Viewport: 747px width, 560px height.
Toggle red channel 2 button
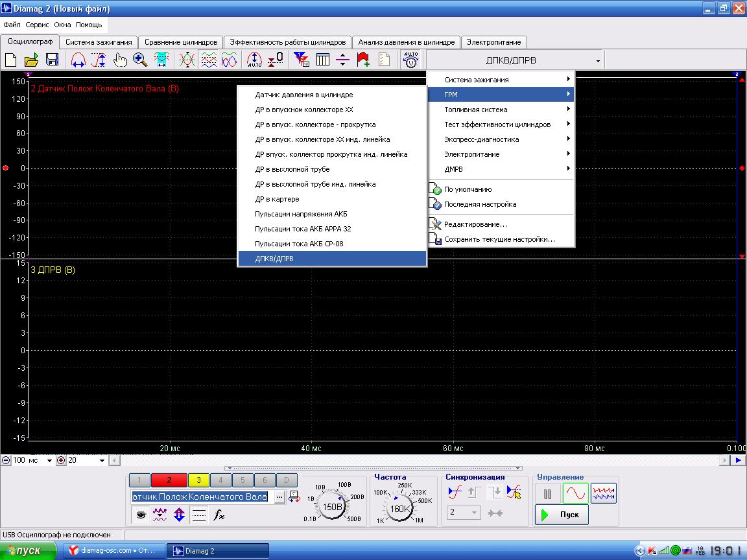[169, 480]
